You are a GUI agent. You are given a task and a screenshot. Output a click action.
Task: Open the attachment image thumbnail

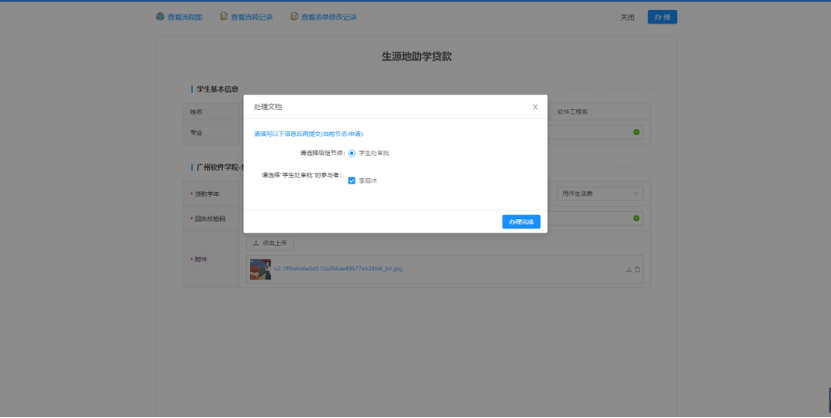pyautogui.click(x=260, y=268)
